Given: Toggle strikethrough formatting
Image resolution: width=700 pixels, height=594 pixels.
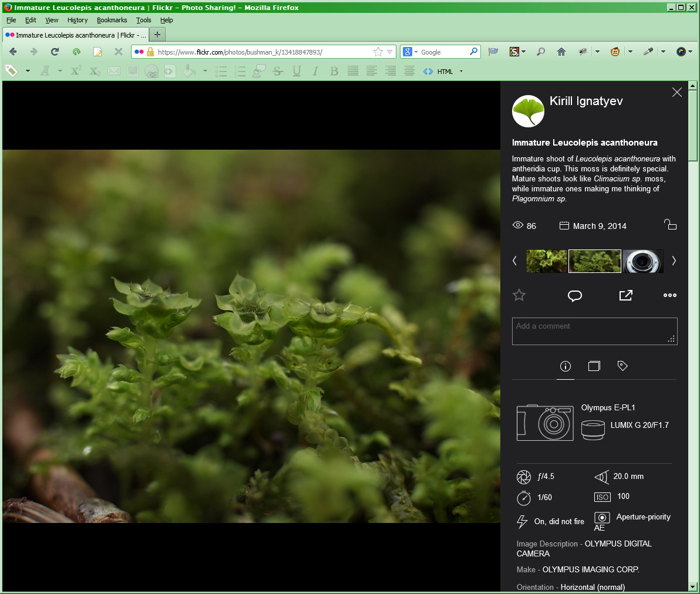Looking at the screenshot, I should 278,71.
